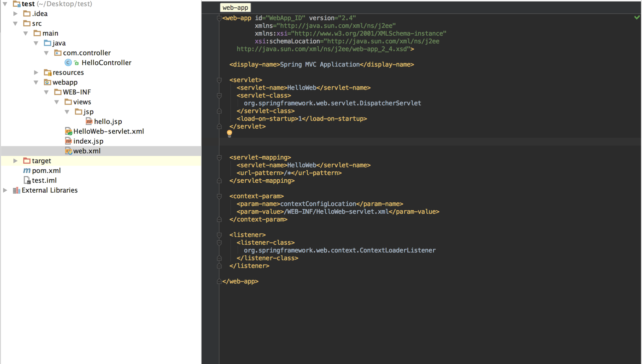Click the index.jsp file icon
This screenshot has width=642, height=364.
click(x=68, y=141)
